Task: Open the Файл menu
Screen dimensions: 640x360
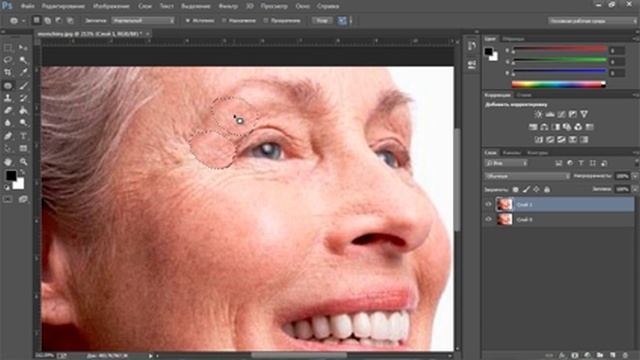Action: tap(27, 6)
